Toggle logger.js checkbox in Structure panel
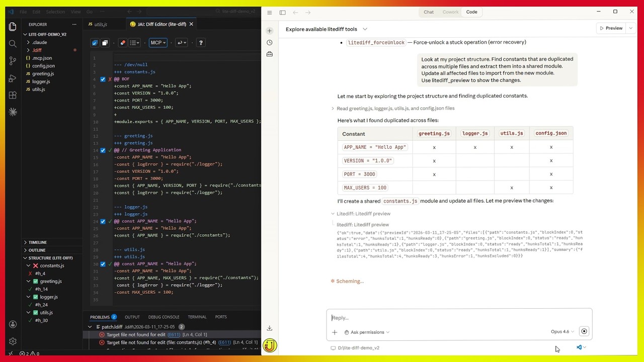 tap(36, 297)
